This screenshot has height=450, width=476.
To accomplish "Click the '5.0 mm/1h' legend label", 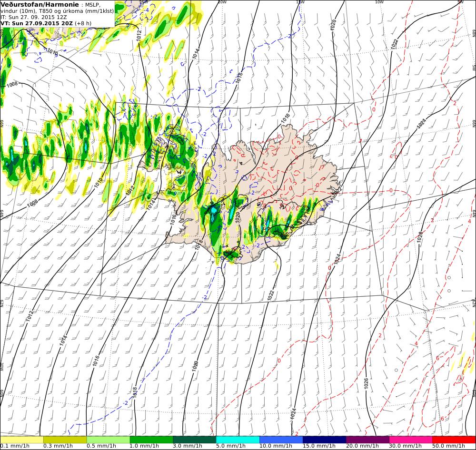I will click(x=231, y=446).
